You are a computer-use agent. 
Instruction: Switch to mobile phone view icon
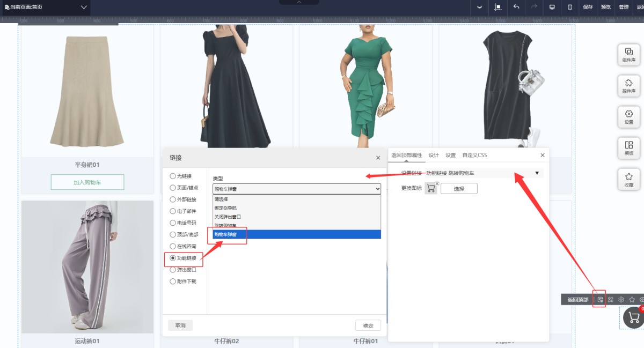tap(570, 7)
